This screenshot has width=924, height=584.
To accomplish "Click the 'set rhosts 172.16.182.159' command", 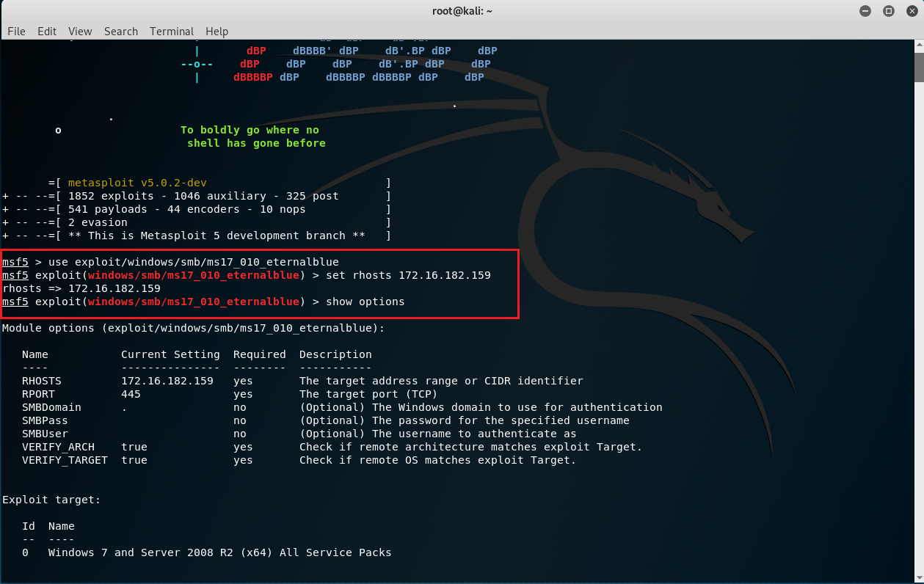I will [x=408, y=275].
